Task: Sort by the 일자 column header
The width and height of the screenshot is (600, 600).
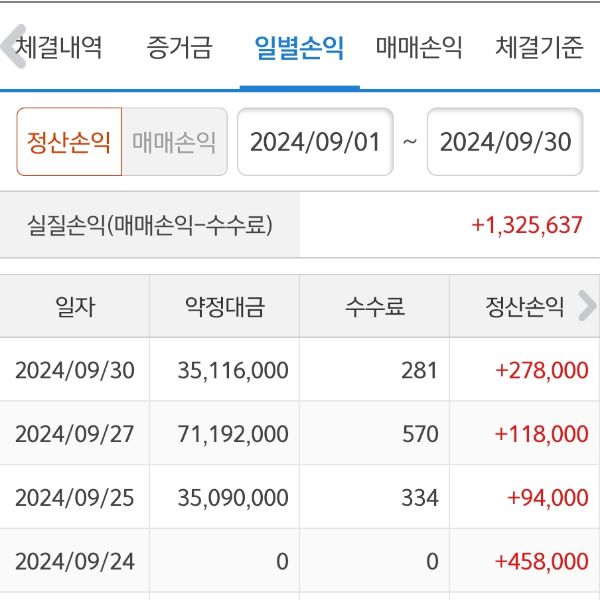Action: tap(75, 306)
